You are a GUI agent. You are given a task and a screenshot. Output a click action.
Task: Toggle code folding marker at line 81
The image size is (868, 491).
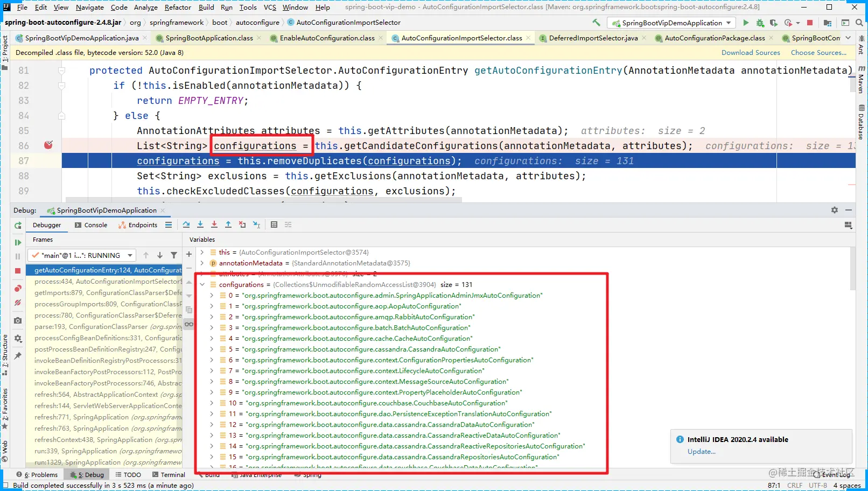tap(61, 71)
